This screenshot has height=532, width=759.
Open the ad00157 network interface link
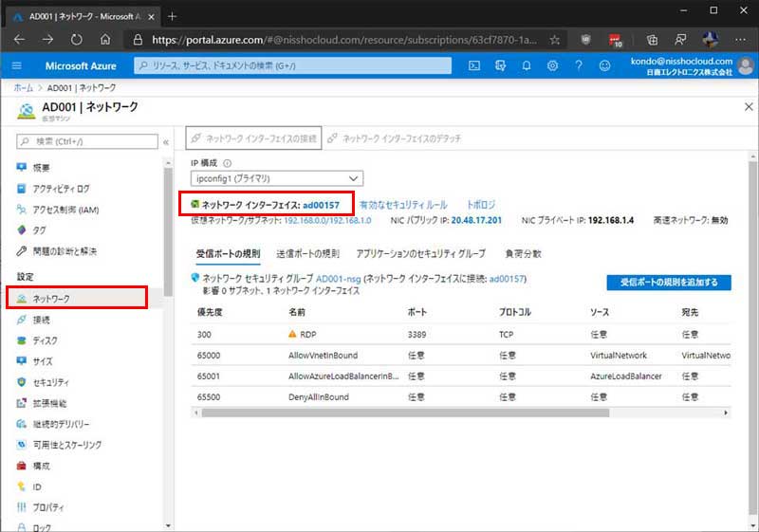coord(321,204)
